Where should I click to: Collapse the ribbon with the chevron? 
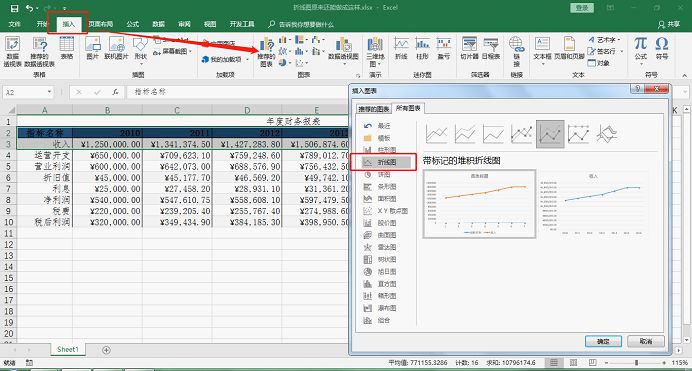pyautogui.click(x=684, y=75)
